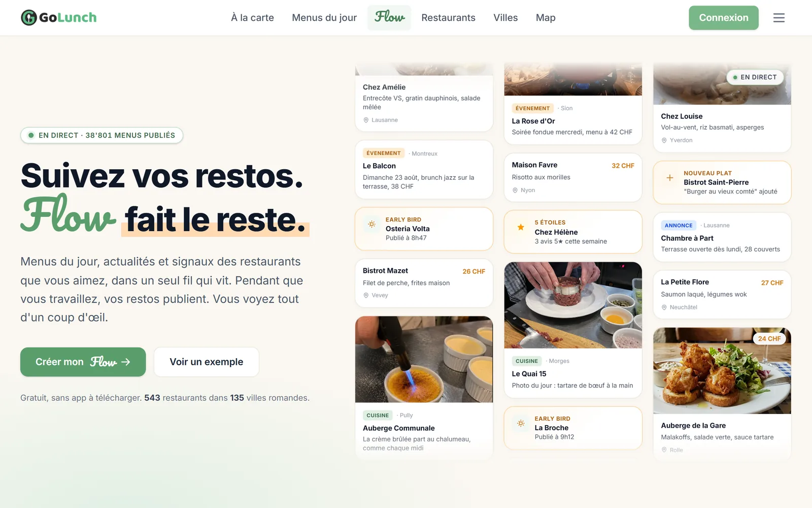Go to Restaurants page
The width and height of the screenshot is (812, 508).
pyautogui.click(x=448, y=18)
